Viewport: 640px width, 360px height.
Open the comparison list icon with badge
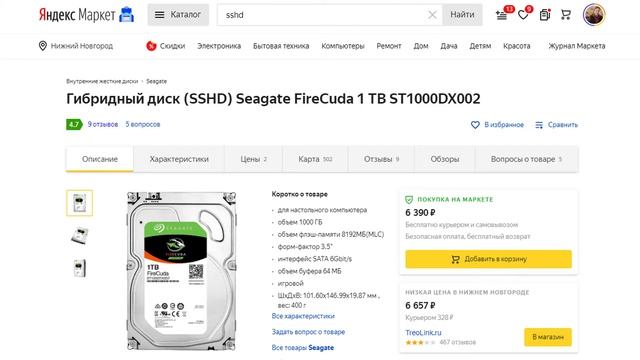point(502,15)
